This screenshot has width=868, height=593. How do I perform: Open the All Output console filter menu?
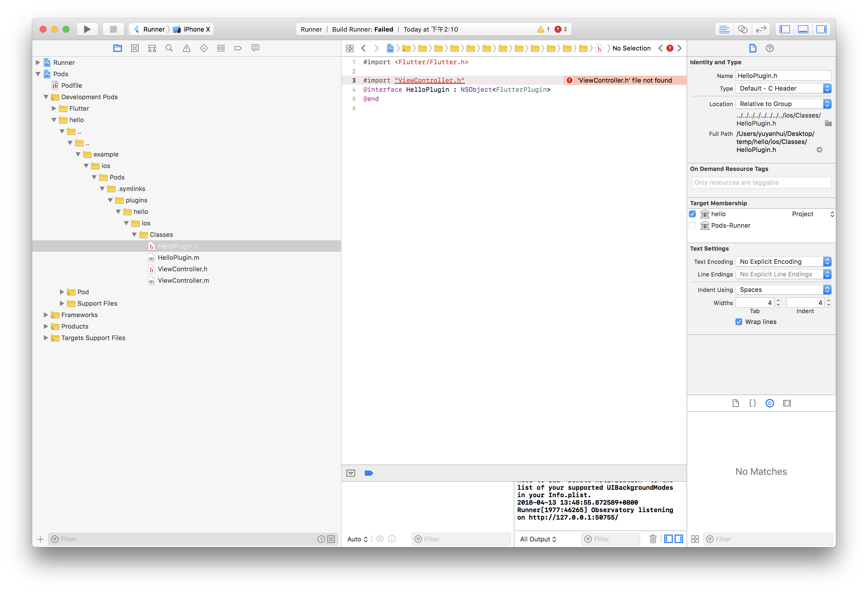coord(538,539)
